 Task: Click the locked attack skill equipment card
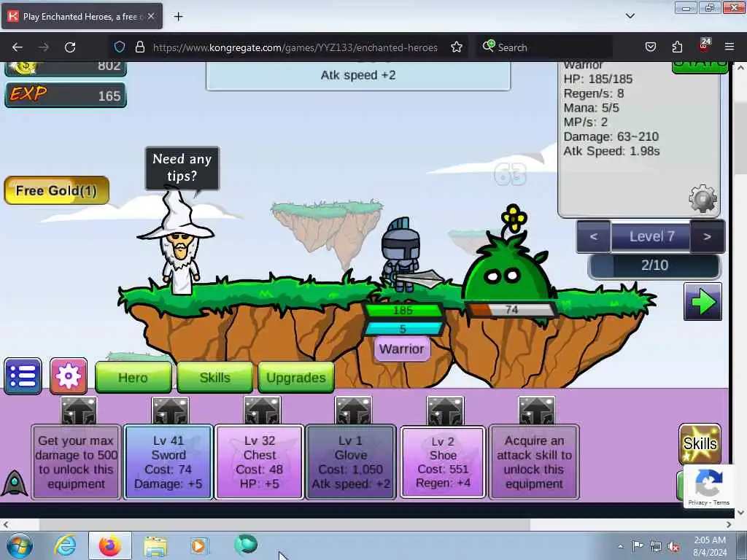tap(535, 462)
